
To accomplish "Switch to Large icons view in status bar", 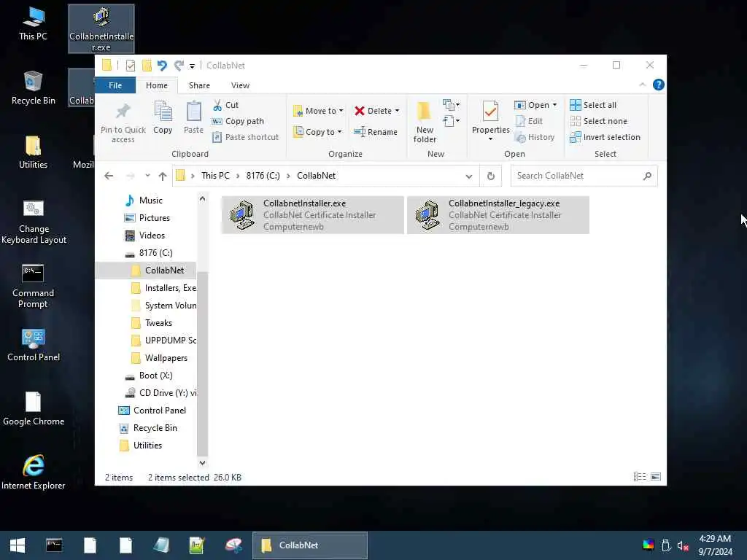I will (656, 477).
